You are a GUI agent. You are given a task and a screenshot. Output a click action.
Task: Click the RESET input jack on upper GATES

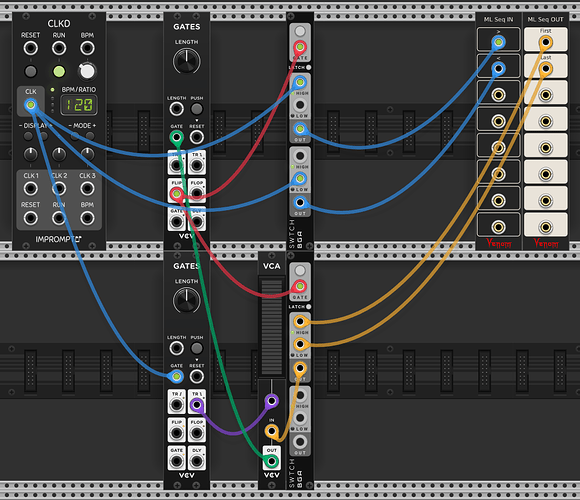pyautogui.click(x=197, y=137)
